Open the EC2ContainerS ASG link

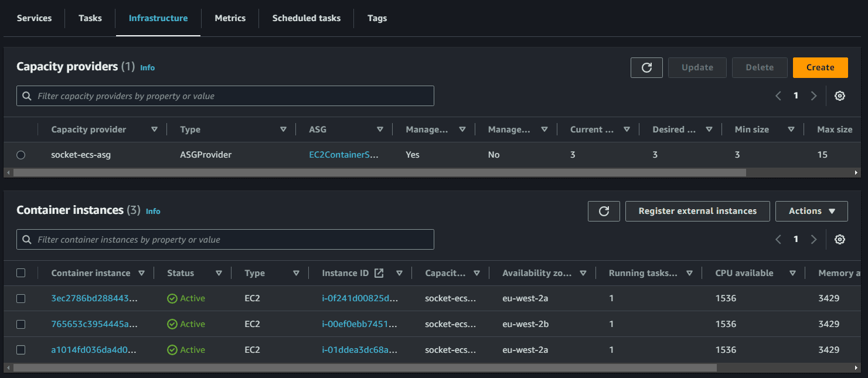click(343, 155)
